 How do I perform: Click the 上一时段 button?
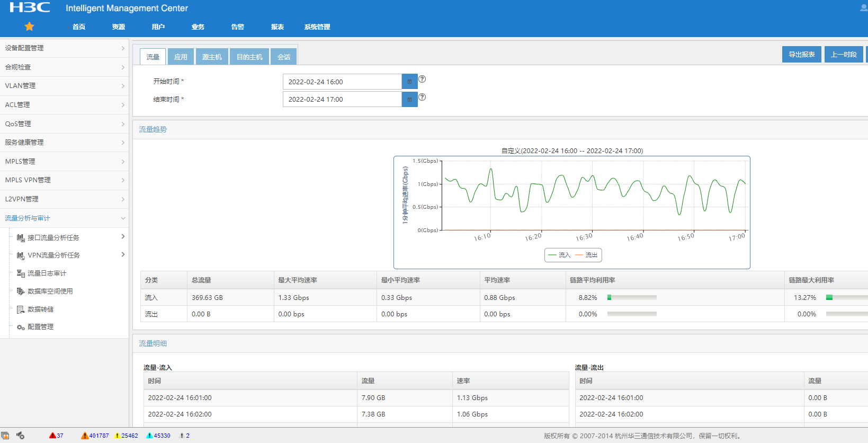[x=843, y=55]
